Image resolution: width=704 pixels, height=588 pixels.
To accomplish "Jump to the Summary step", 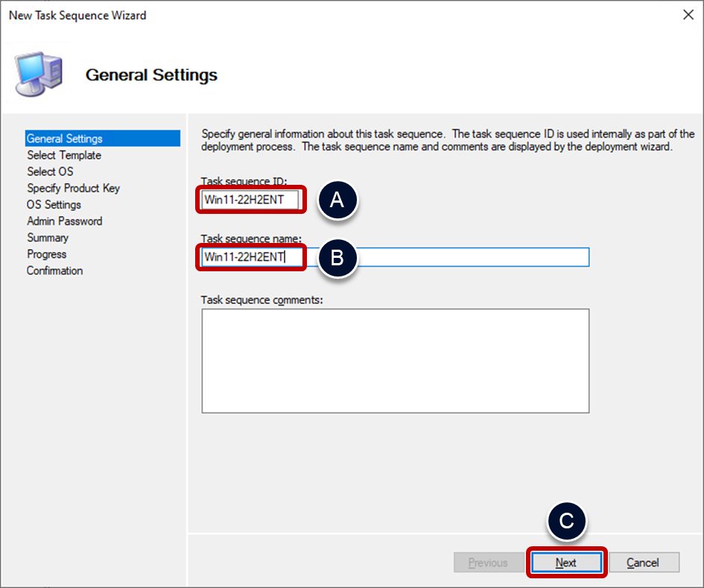I will [x=47, y=237].
